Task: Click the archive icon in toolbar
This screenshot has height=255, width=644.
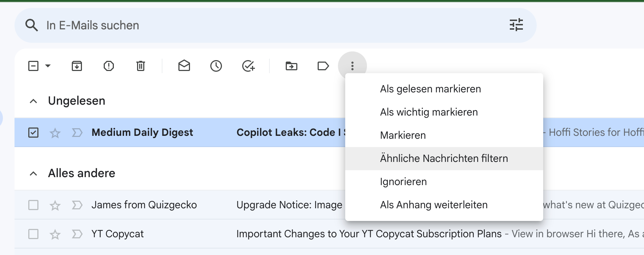Action: 77,66
